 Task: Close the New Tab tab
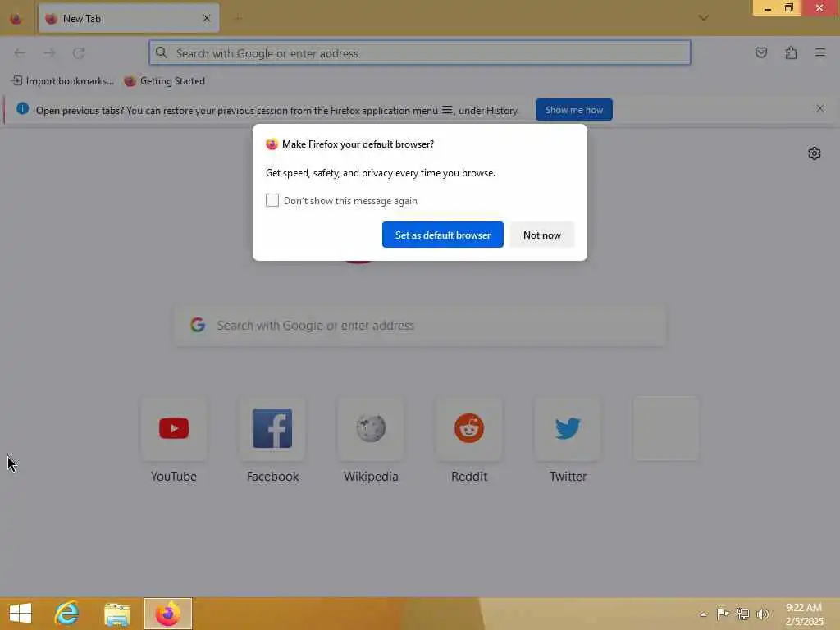coord(207,18)
